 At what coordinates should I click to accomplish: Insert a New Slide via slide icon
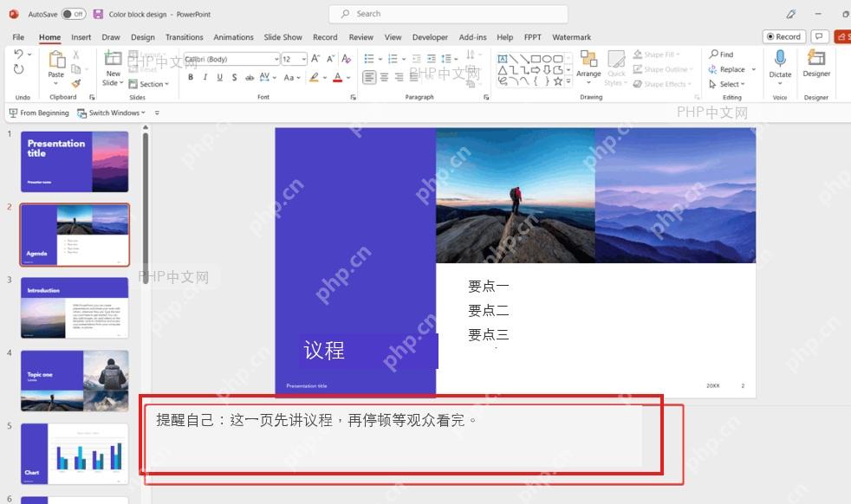pyautogui.click(x=113, y=58)
